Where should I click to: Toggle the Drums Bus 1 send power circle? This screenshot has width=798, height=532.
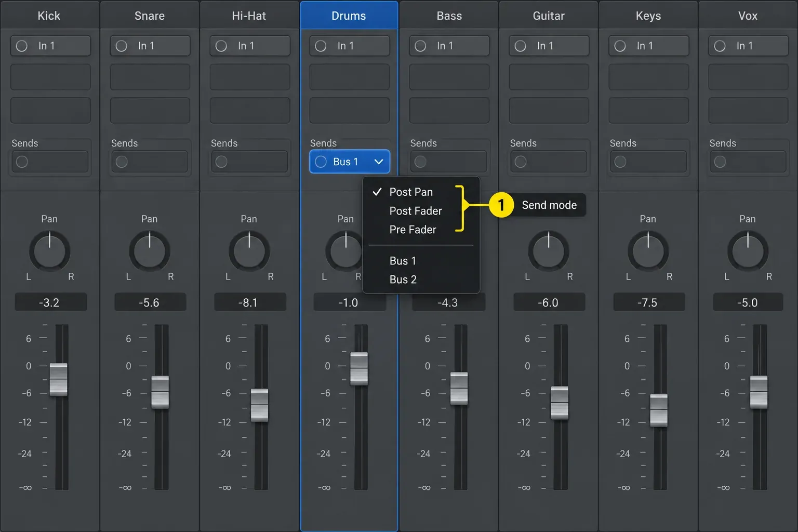click(321, 162)
